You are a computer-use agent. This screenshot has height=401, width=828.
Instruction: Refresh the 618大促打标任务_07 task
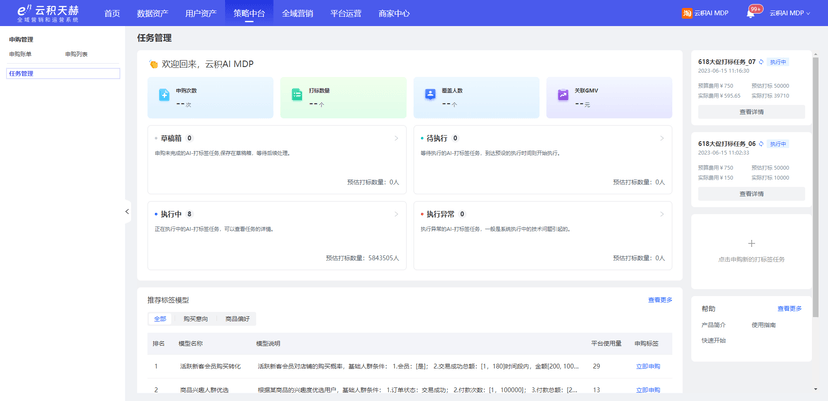coord(761,61)
